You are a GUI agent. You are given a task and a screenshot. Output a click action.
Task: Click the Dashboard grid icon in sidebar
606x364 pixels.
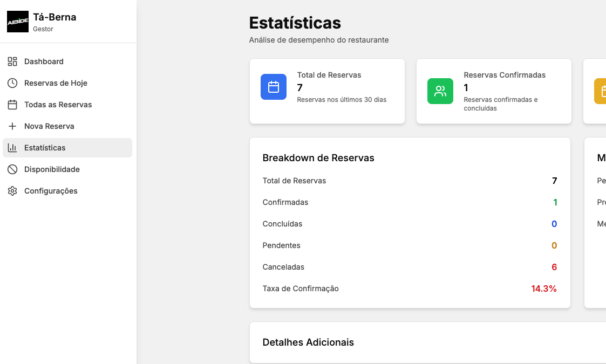pyautogui.click(x=12, y=61)
